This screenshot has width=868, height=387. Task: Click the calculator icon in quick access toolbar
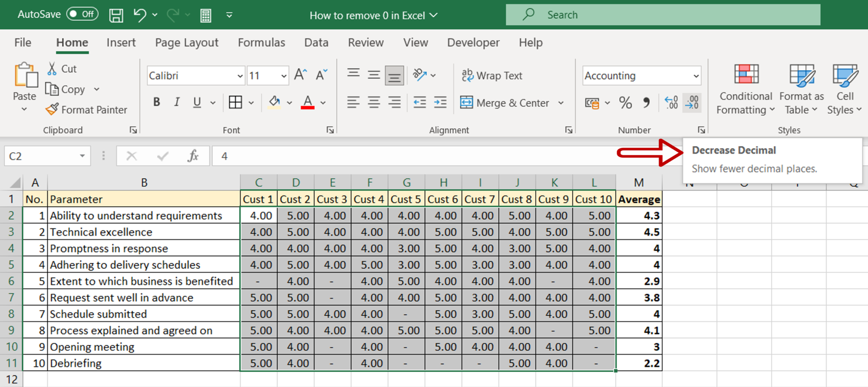(206, 15)
